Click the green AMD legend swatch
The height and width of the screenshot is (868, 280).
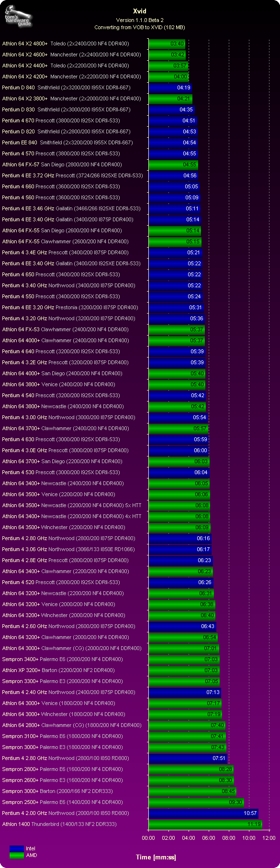click(x=17, y=855)
